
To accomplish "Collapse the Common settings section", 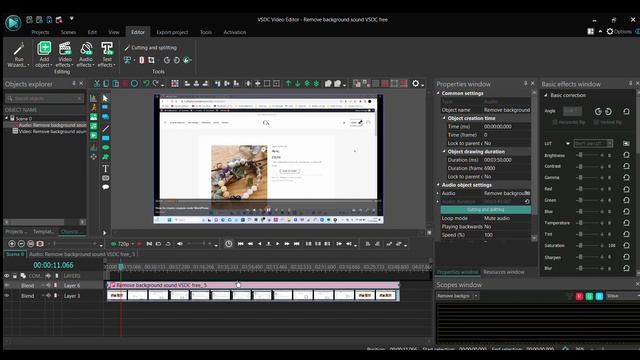I will click(x=438, y=93).
